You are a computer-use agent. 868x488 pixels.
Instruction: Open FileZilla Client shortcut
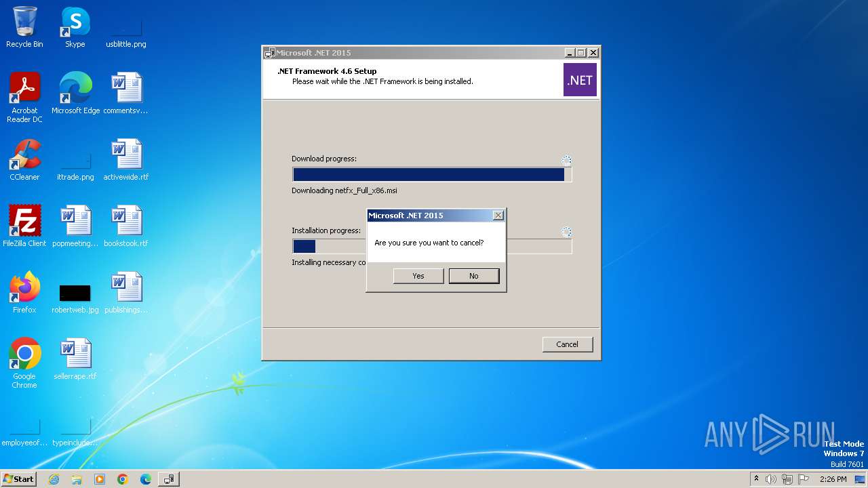point(24,226)
